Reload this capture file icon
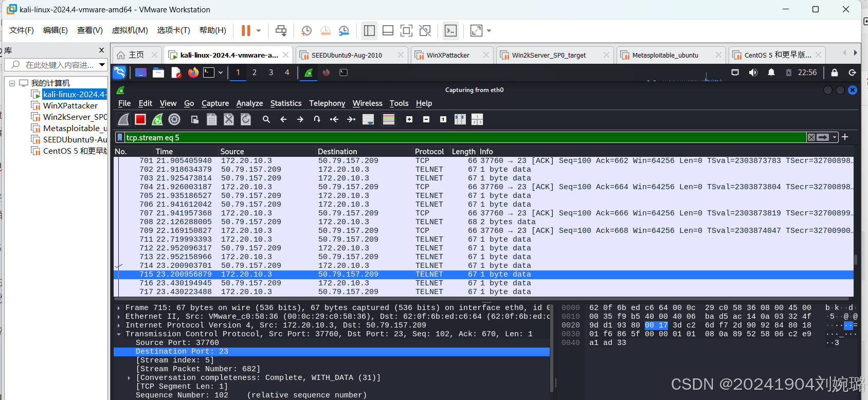The height and width of the screenshot is (400, 868). click(246, 119)
